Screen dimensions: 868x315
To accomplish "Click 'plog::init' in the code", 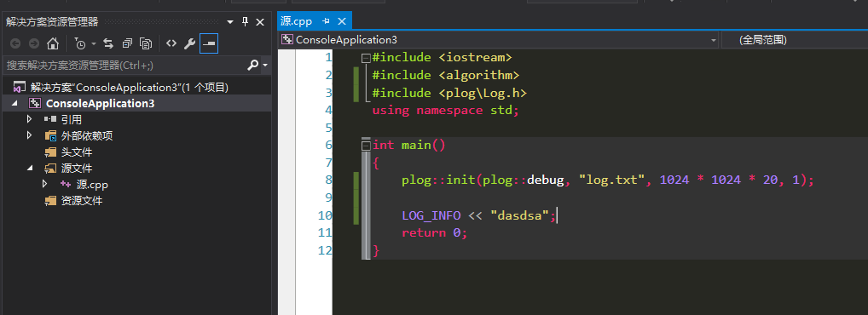I will pos(438,180).
